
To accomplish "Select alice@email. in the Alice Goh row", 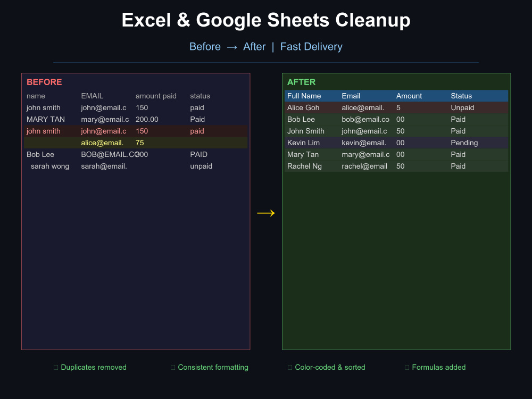I will pyautogui.click(x=363, y=107).
